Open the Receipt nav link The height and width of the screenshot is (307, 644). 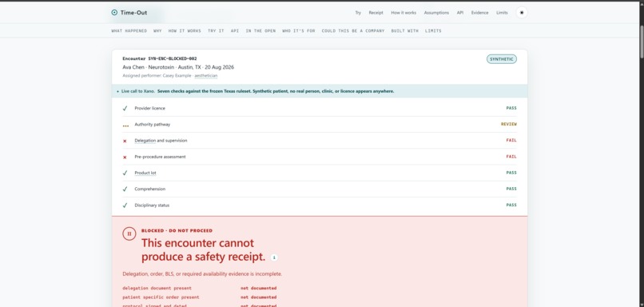pos(376,13)
